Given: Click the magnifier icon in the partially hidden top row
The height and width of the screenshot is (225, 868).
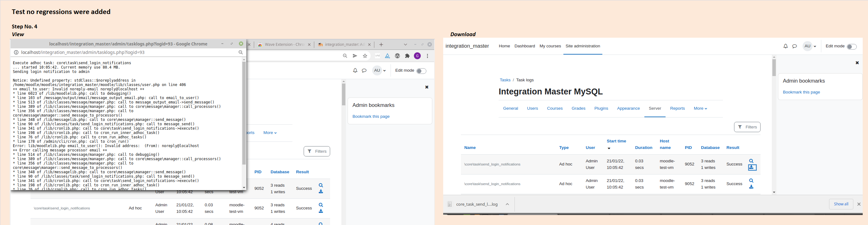Looking at the screenshot, I should pyautogui.click(x=321, y=185).
